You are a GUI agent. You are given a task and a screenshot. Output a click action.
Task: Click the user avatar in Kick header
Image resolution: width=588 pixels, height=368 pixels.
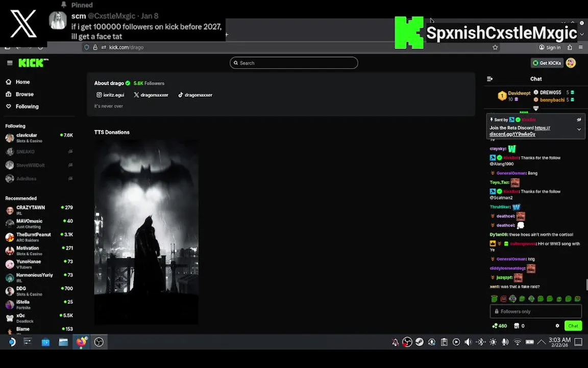point(571,63)
